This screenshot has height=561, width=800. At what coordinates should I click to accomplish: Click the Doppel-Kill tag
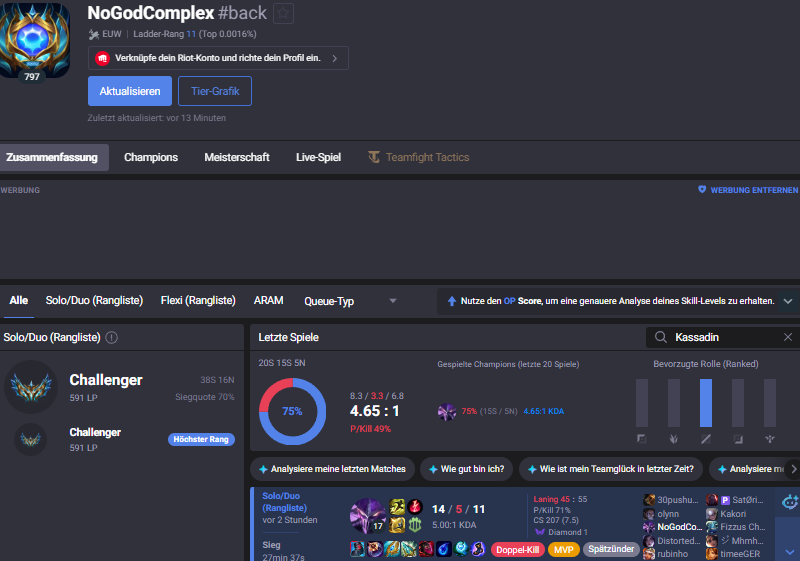tap(517, 550)
